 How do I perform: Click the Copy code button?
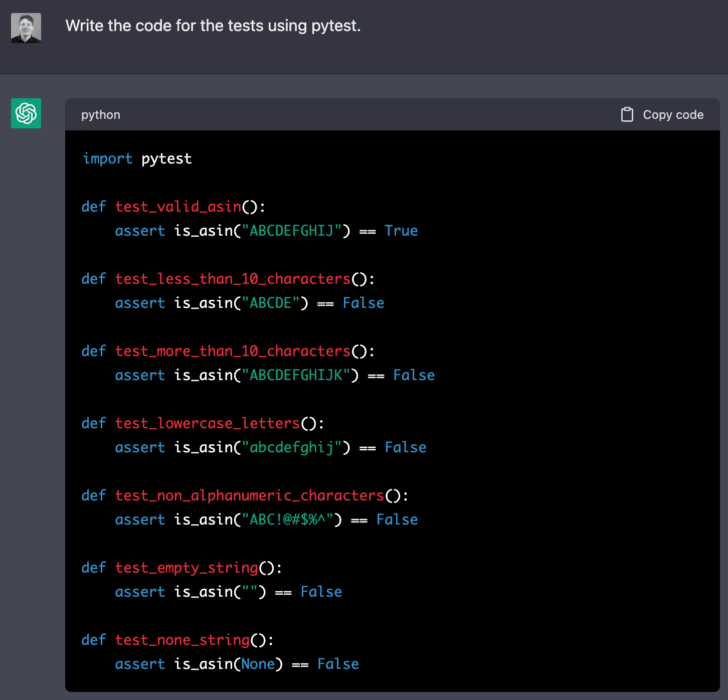click(662, 114)
